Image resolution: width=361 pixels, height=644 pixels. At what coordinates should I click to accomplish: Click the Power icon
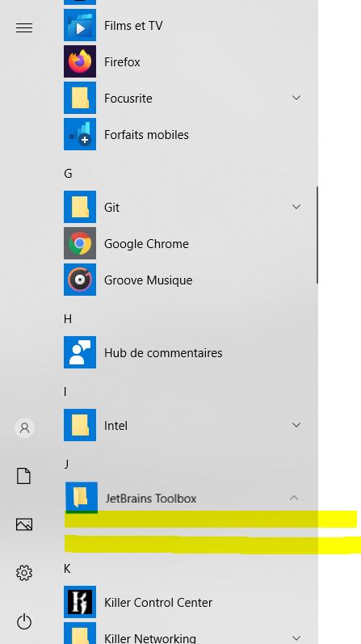click(x=23, y=621)
